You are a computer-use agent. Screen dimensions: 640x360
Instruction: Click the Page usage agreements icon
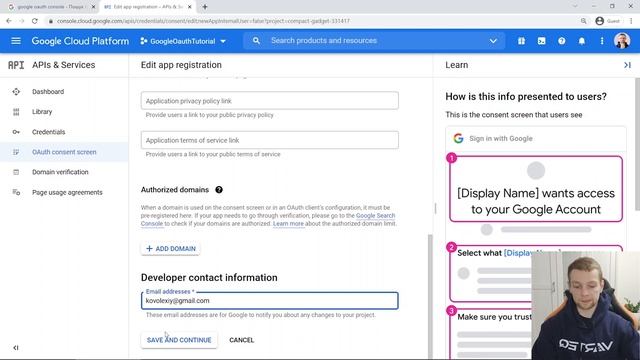[x=16, y=192]
